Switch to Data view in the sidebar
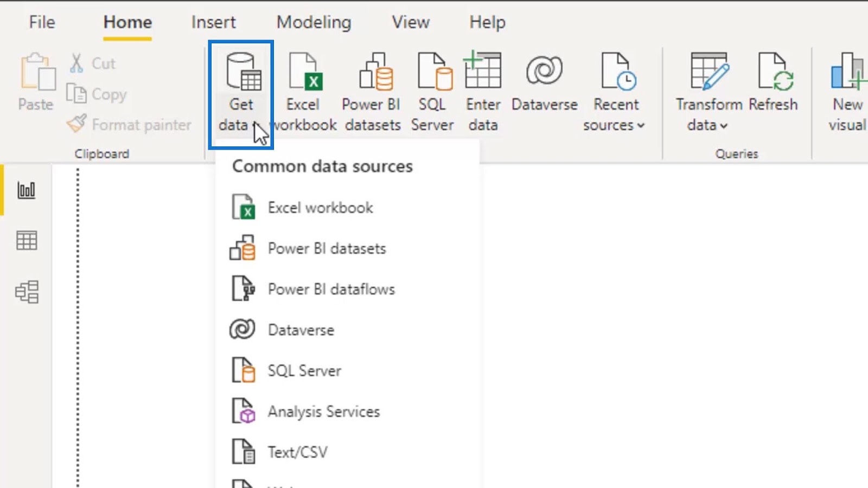868x488 pixels. [x=27, y=240]
